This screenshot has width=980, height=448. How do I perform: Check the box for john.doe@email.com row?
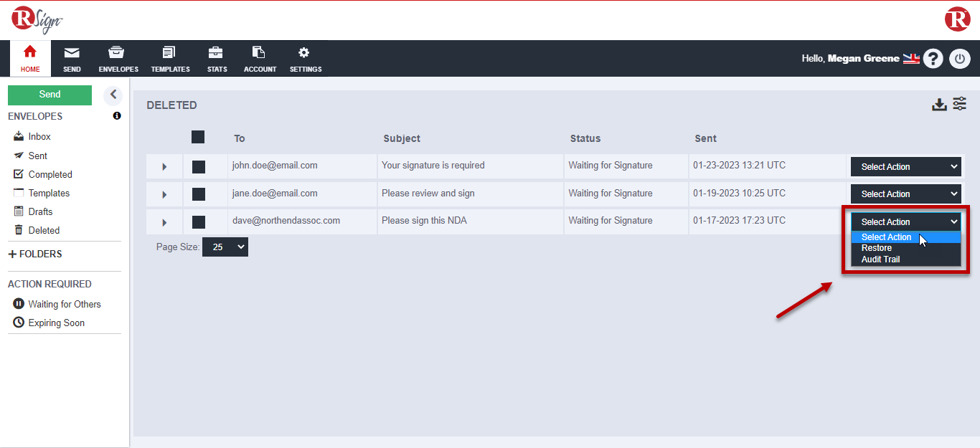pyautogui.click(x=199, y=166)
